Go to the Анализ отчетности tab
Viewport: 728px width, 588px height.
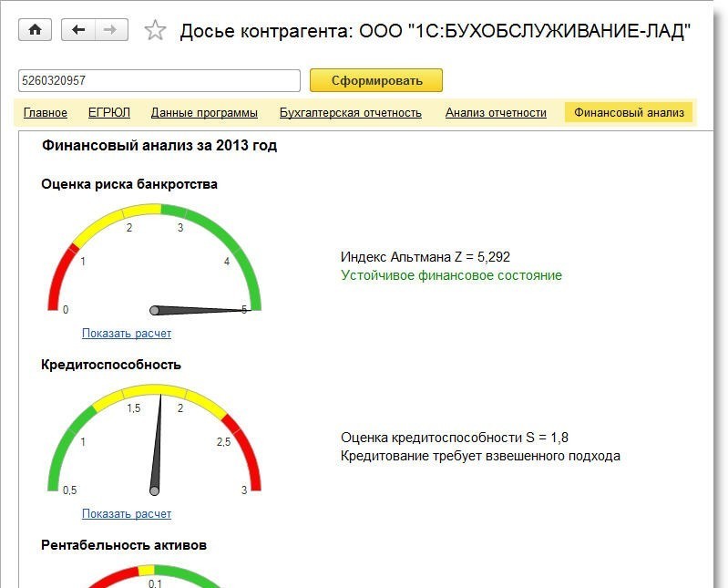[x=496, y=113]
